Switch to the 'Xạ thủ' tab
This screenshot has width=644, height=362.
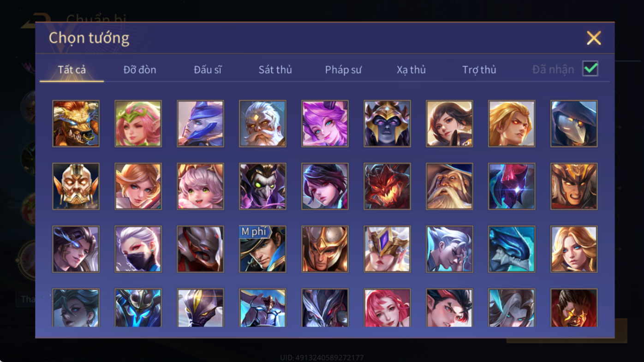point(411,70)
